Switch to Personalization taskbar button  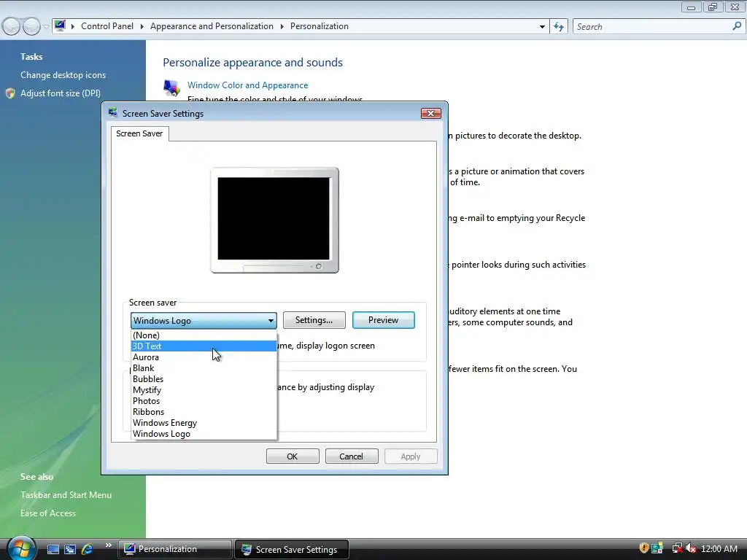click(175, 549)
